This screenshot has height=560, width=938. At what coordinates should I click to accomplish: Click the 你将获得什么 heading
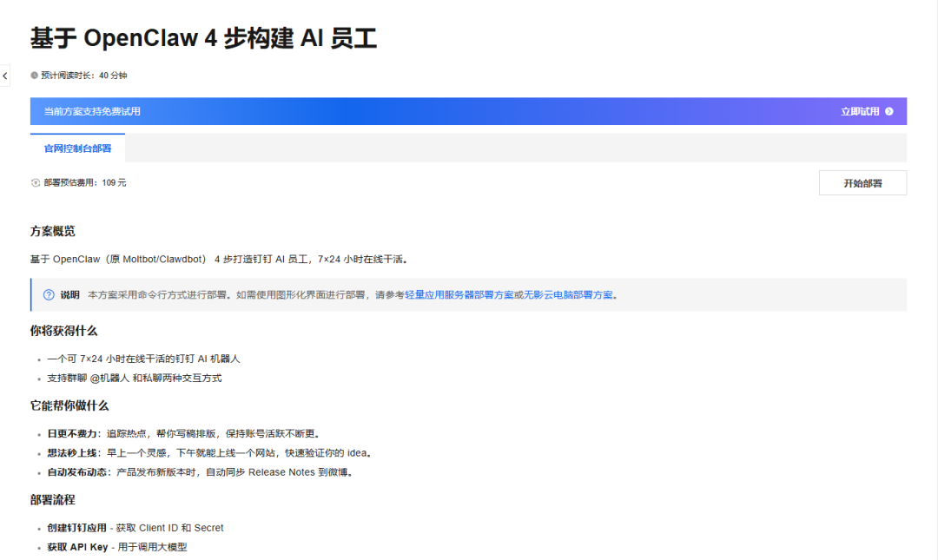click(64, 331)
